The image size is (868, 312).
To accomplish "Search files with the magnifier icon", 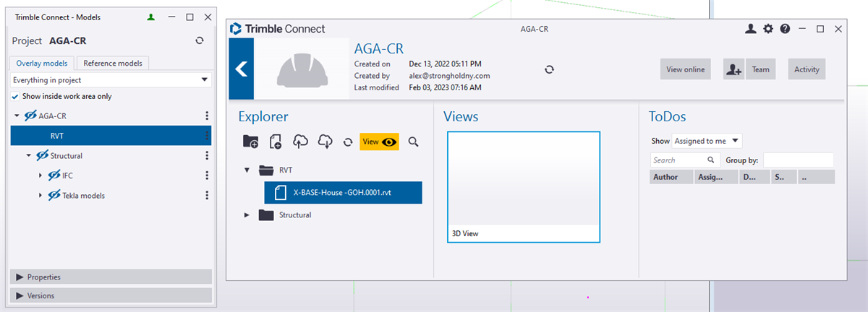I will [414, 142].
